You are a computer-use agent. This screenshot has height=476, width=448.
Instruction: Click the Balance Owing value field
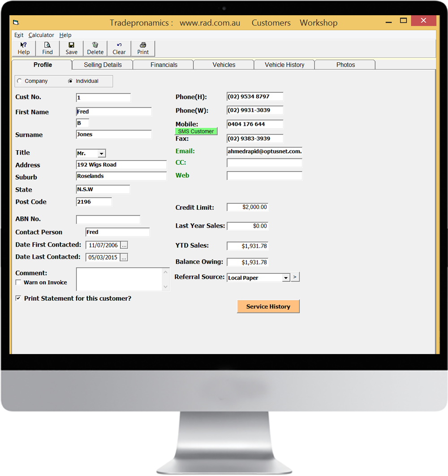247,262
